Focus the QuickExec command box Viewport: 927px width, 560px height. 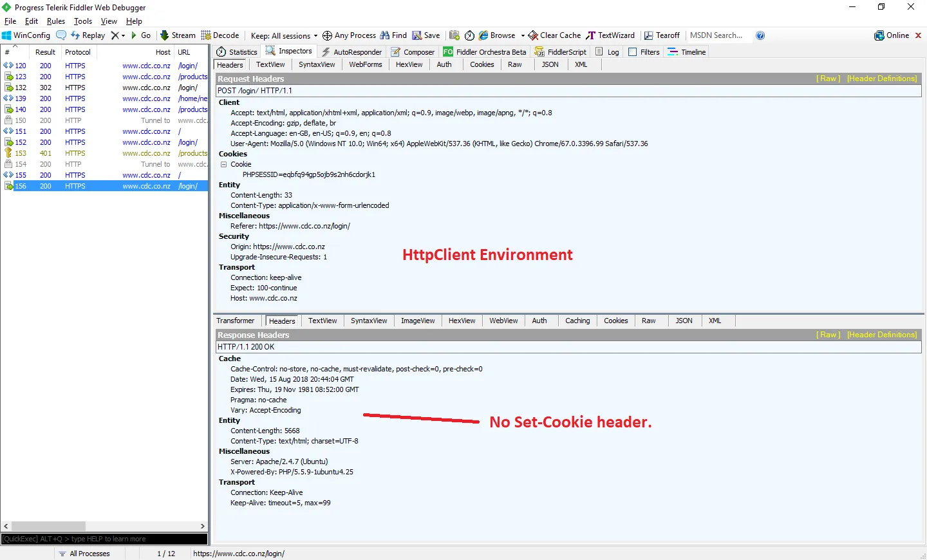click(x=104, y=539)
